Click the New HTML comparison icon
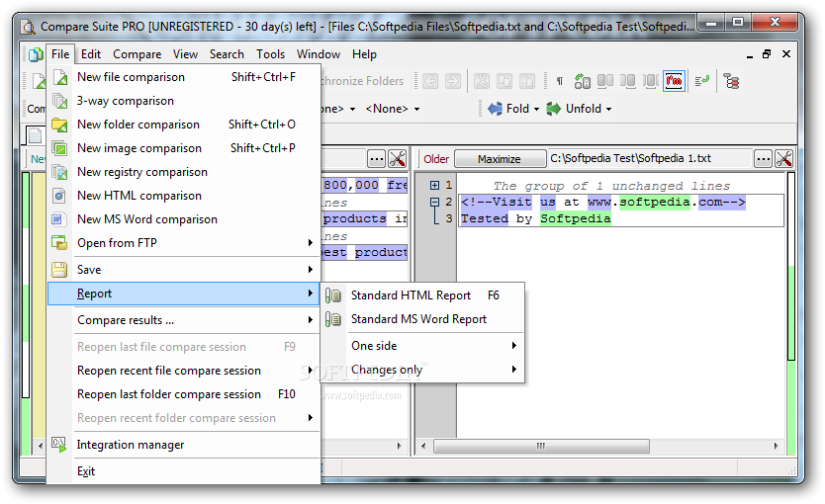Viewport: 825px width, 504px height. [x=59, y=196]
